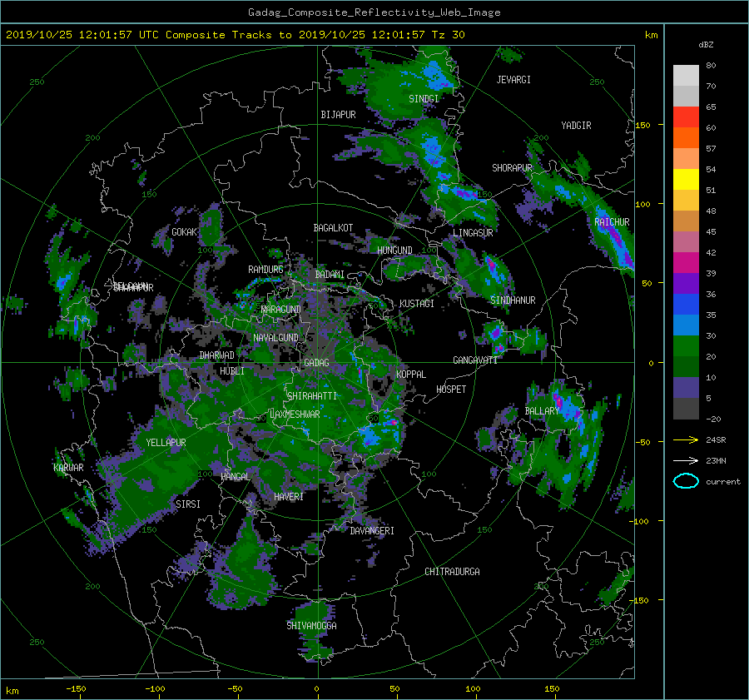The image size is (749, 700).
Task: Click the JEVARGI city label
Action: [513, 80]
